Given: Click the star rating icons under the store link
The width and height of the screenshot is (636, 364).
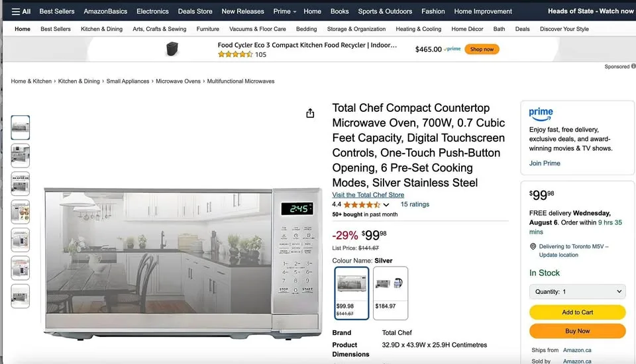Looking at the screenshot, I should 362,205.
